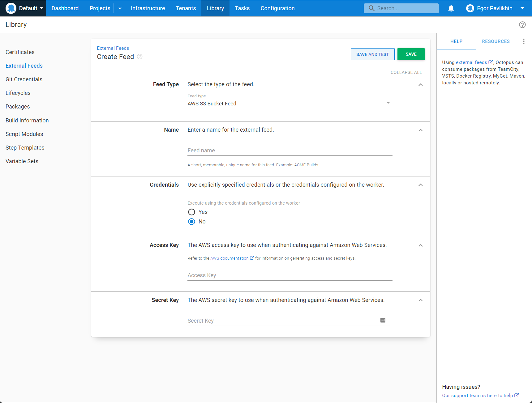The image size is (532, 403).
Task: Collapse the Feed Type section
Action: click(x=420, y=85)
